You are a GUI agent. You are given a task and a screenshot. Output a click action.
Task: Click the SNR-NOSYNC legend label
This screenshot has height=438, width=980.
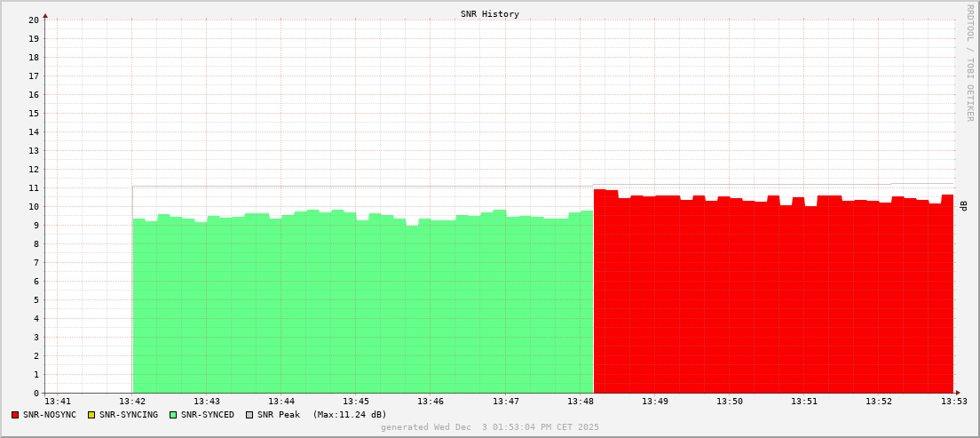[x=50, y=415]
